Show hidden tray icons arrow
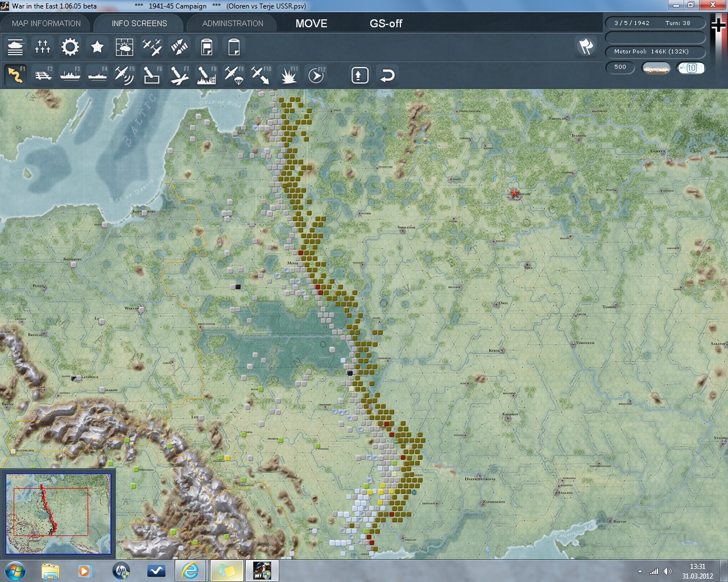 640,571
